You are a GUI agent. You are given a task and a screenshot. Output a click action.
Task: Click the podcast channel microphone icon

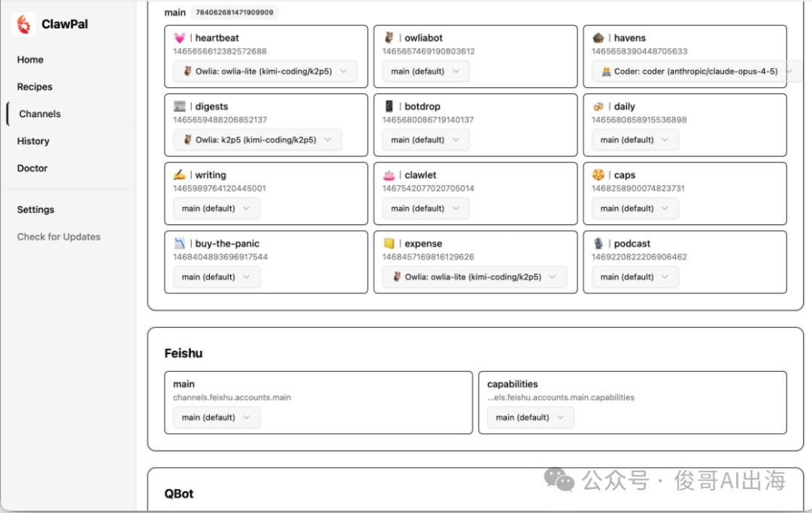[598, 243]
